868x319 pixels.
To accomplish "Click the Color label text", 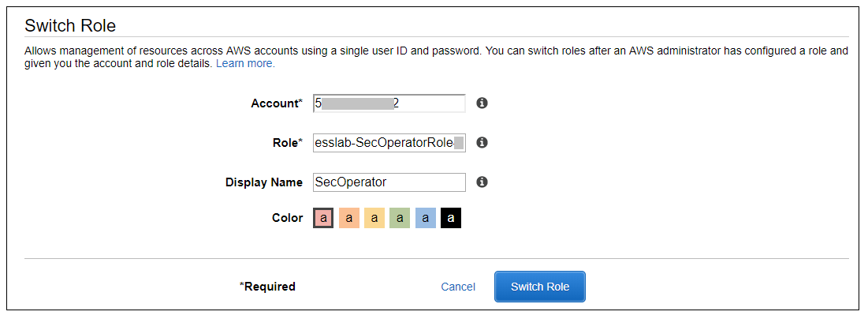I will 287,218.
